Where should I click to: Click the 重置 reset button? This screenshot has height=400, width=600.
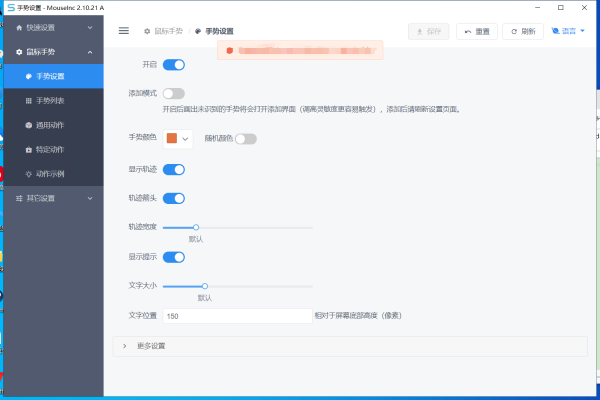coord(478,31)
